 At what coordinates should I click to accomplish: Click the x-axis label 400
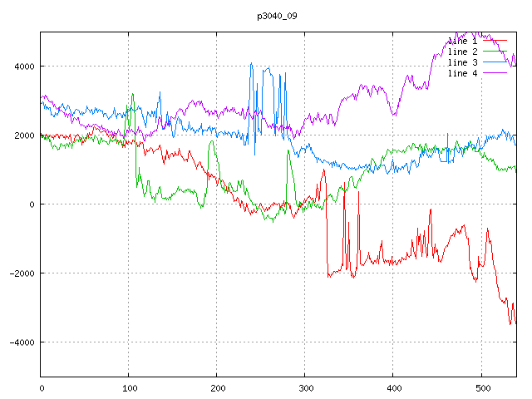point(394,388)
